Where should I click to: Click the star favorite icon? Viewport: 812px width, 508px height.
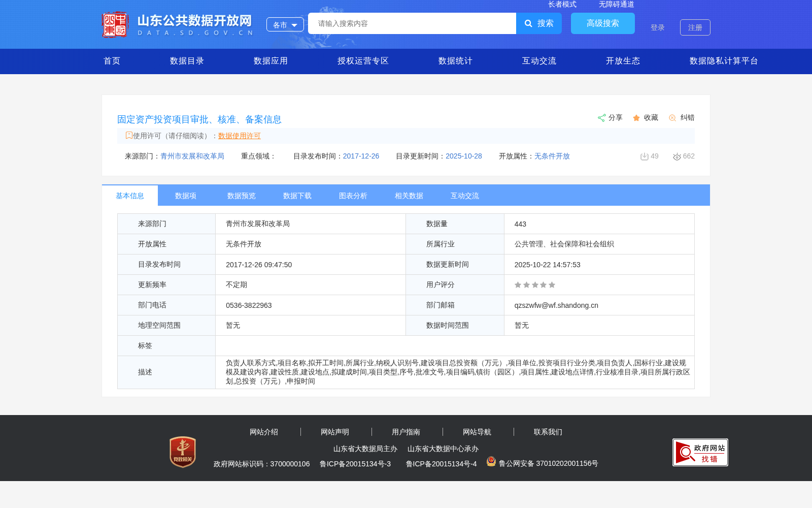point(636,118)
